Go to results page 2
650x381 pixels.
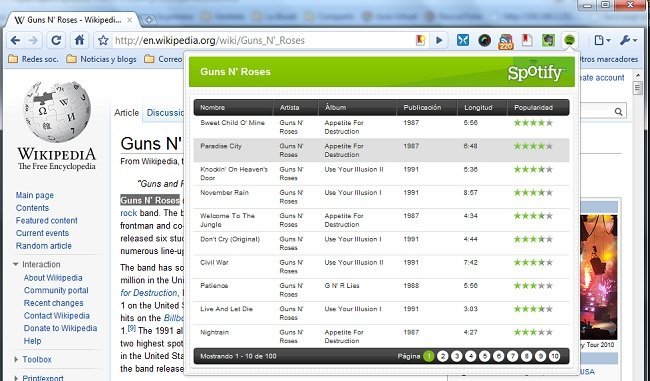(x=443, y=356)
